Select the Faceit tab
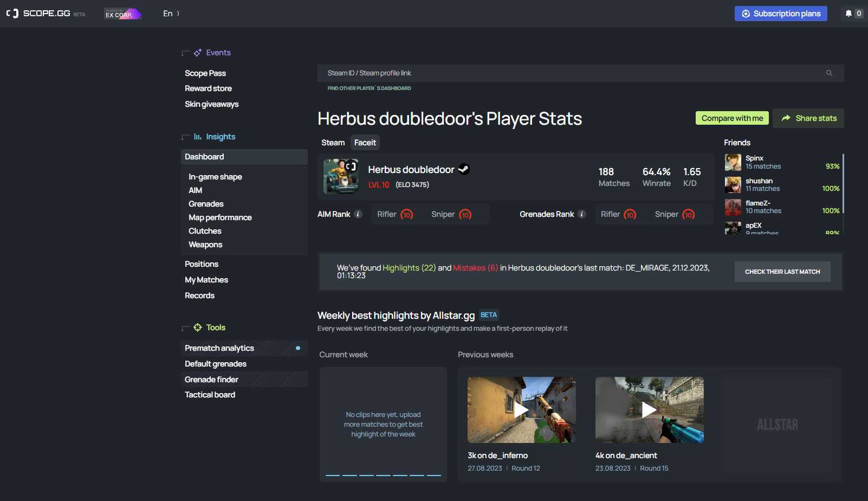 pos(365,143)
